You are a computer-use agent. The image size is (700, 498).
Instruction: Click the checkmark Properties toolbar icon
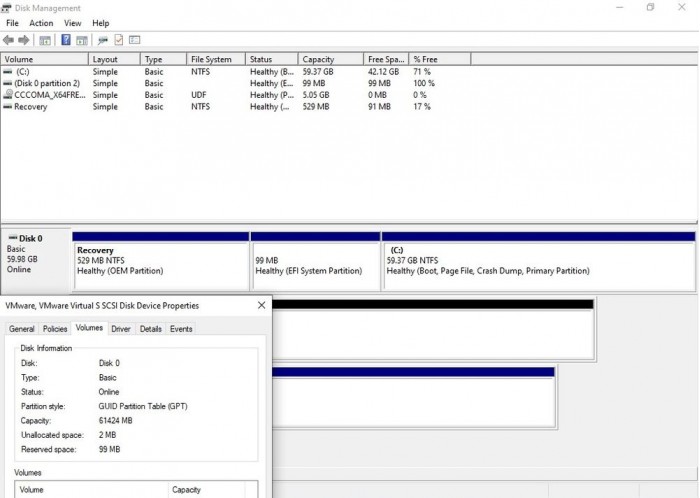coord(119,40)
